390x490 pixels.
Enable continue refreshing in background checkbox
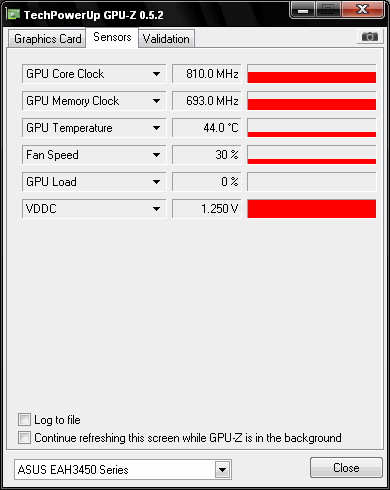coord(24,438)
